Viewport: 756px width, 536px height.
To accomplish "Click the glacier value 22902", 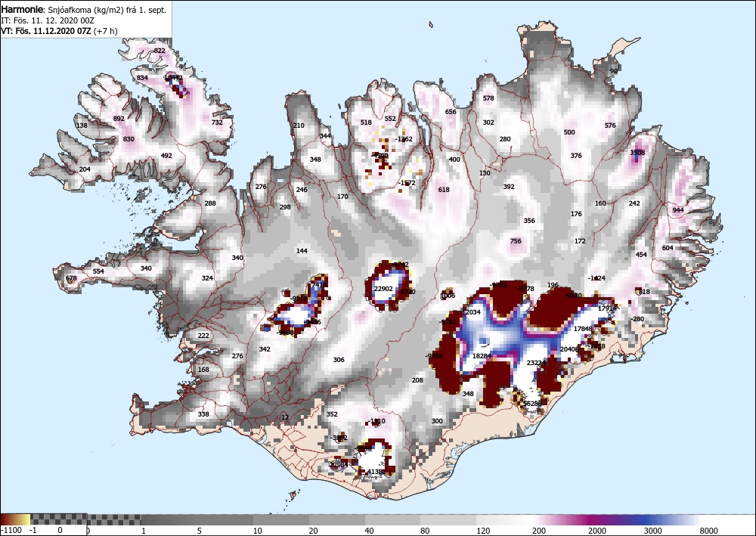I will [x=384, y=289].
